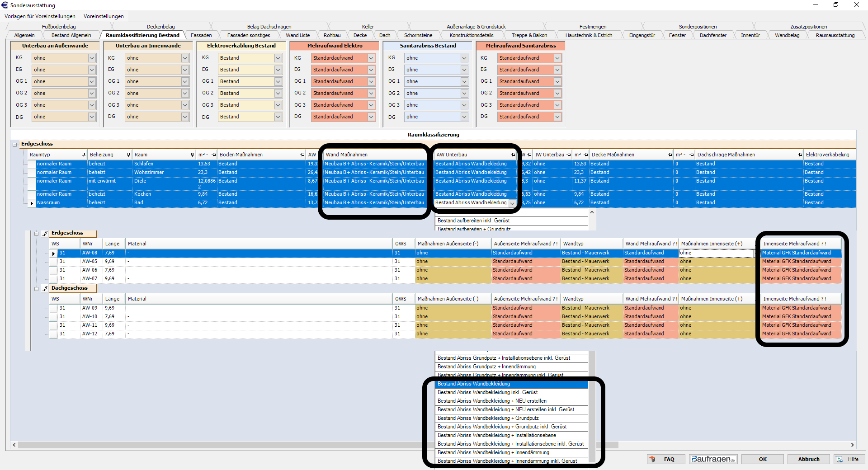
Task: Click the pencil icon beside Dachgeschoss wall group
Action: click(x=45, y=288)
